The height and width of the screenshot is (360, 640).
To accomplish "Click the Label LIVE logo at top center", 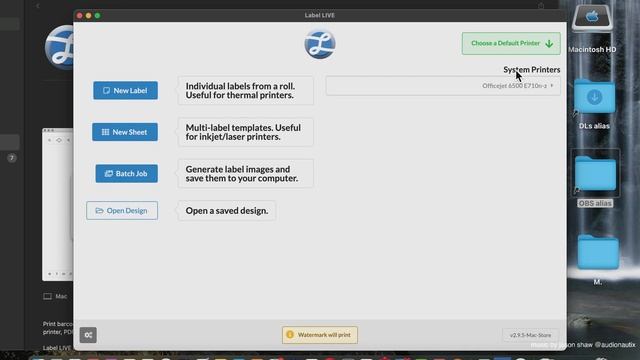I will tap(320, 44).
